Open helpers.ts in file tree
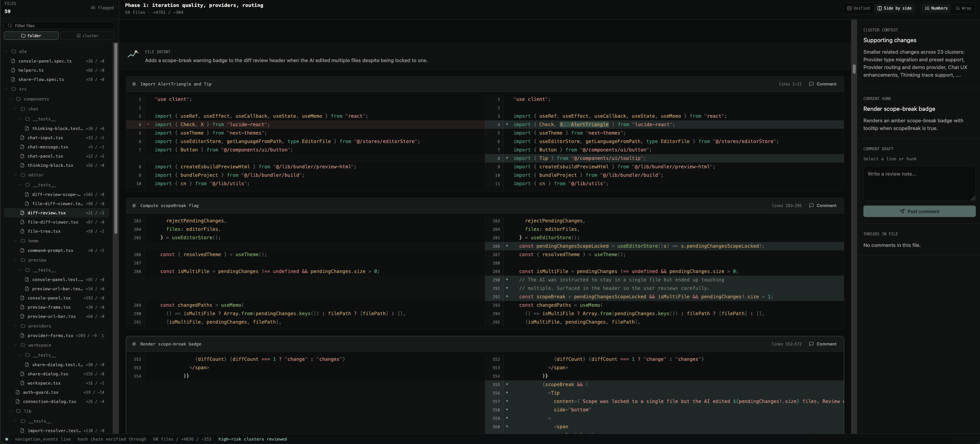Viewport: 980px width, 444px height. (x=56, y=70)
